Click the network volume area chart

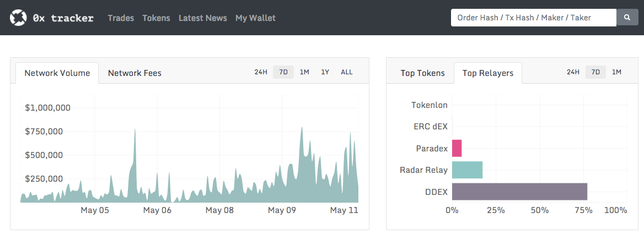point(189,164)
